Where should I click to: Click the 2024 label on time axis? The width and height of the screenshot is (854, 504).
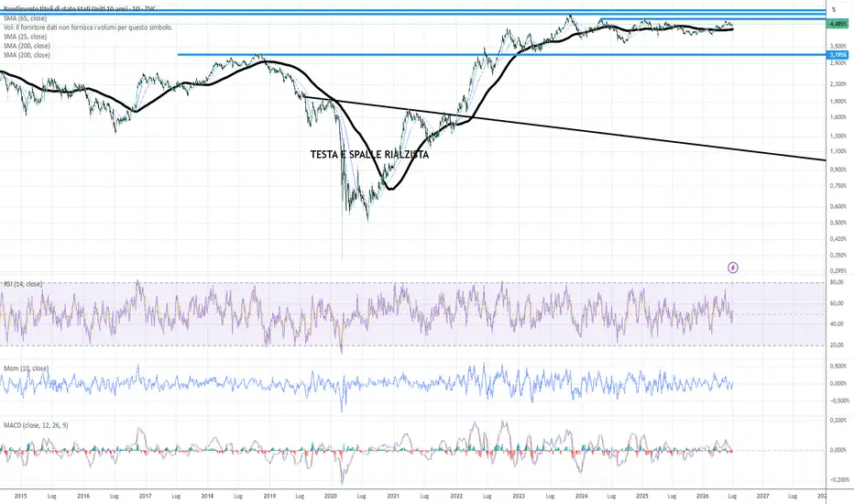point(581,497)
